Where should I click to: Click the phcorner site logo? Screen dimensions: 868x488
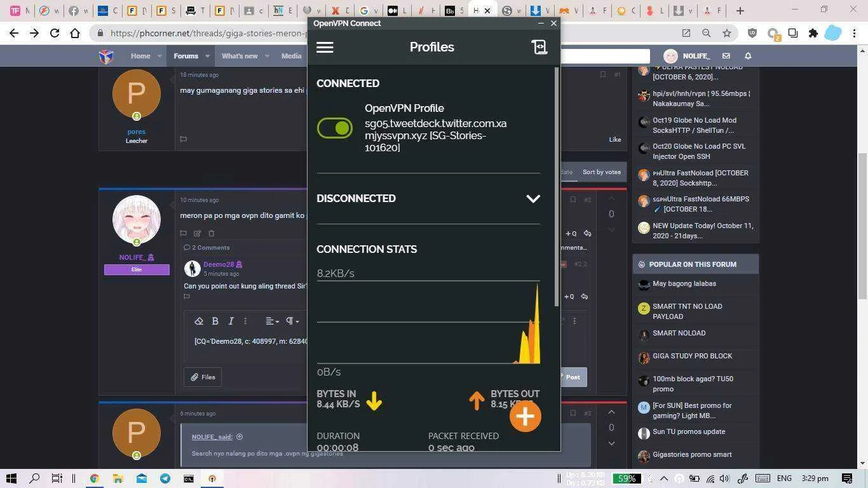point(106,56)
